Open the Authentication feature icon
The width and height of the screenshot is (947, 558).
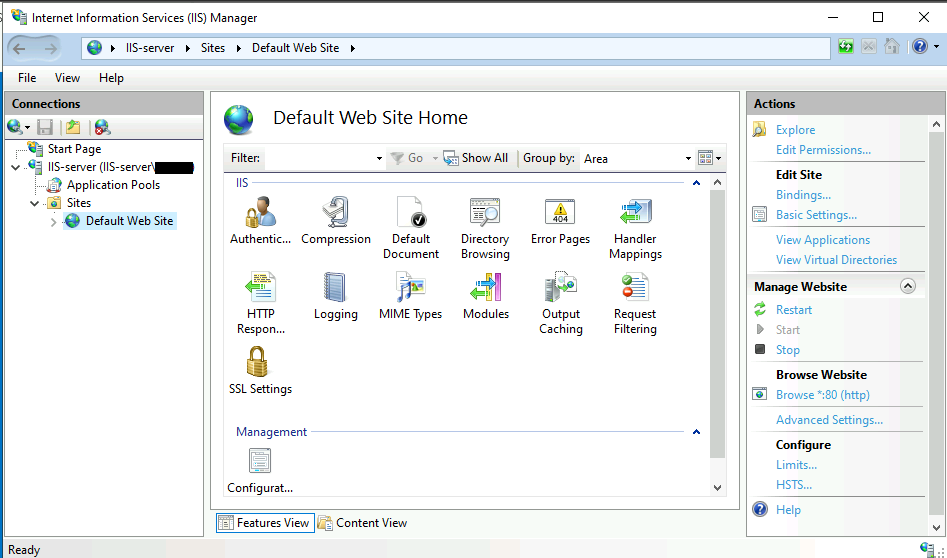pyautogui.click(x=259, y=213)
